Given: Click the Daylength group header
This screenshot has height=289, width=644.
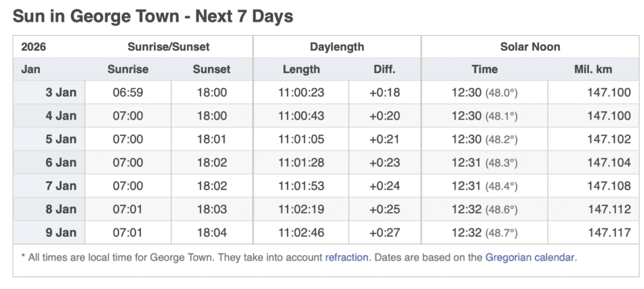Looking at the screenshot, I should coord(337,47).
